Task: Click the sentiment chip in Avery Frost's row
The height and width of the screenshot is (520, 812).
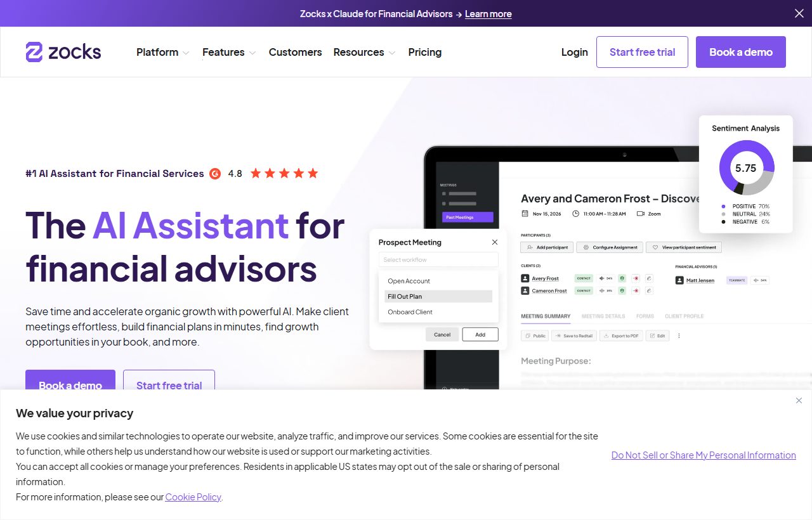Action: pyautogui.click(x=606, y=278)
